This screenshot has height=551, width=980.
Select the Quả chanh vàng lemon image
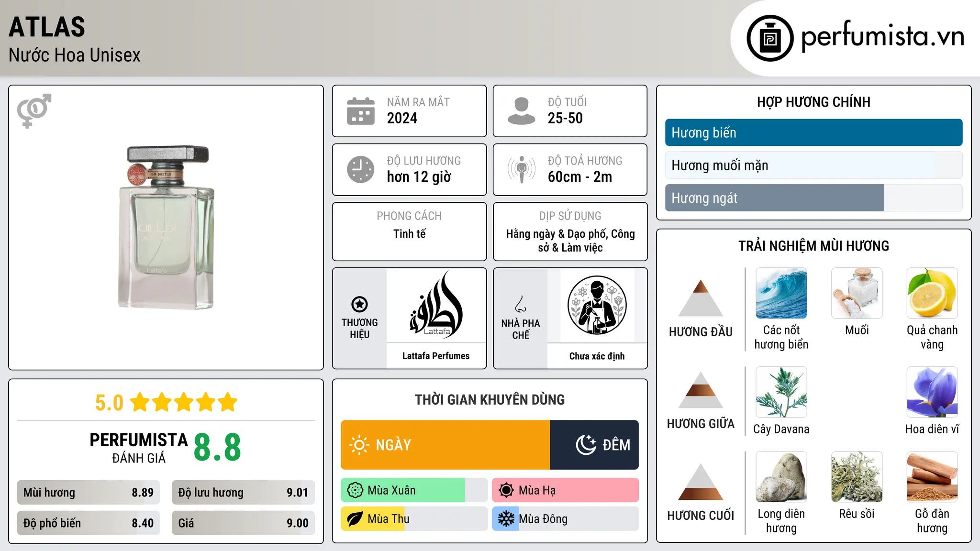tap(932, 293)
